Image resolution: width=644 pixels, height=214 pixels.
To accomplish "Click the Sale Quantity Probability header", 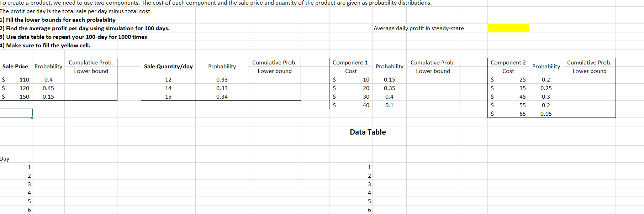I will (x=222, y=67).
